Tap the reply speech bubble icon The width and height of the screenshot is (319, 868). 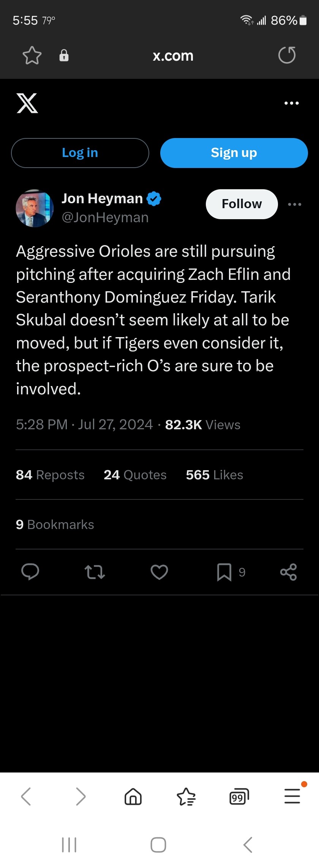(30, 572)
